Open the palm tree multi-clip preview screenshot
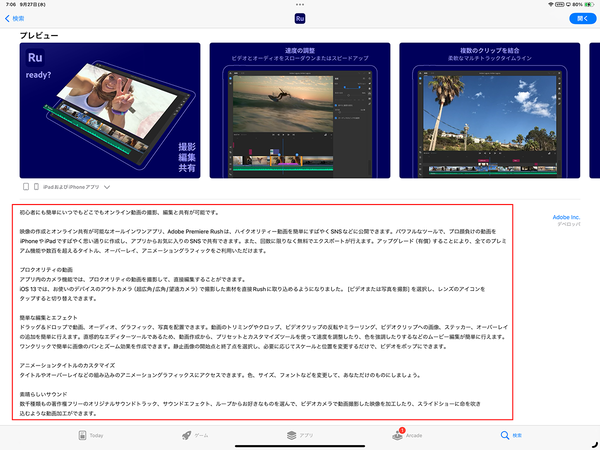The image size is (600, 450). (489, 110)
